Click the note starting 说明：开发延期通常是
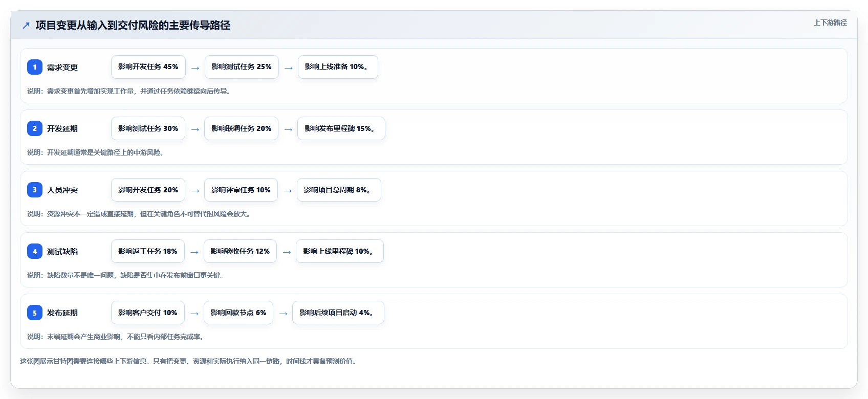The height and width of the screenshot is (399, 868). coord(97,152)
